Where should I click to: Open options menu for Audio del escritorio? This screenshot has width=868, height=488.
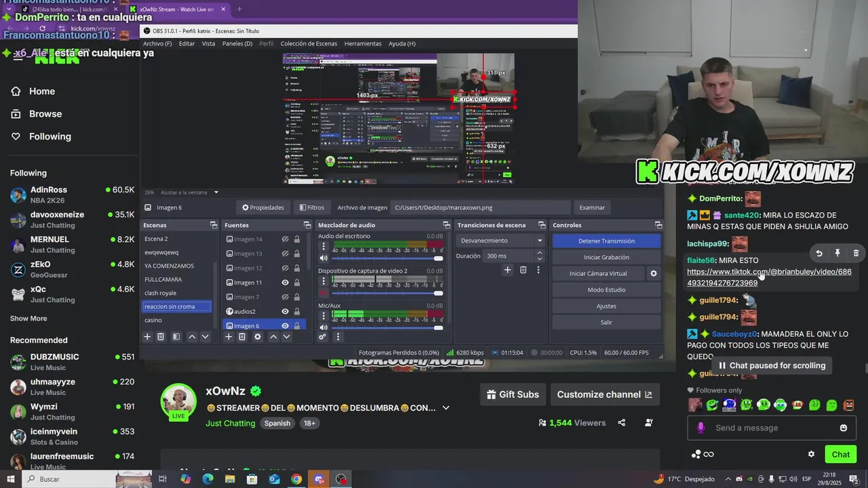[x=323, y=247]
